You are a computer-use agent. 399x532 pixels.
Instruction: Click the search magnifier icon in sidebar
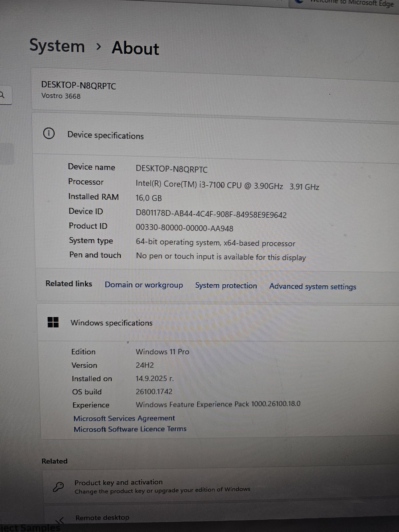2,95
